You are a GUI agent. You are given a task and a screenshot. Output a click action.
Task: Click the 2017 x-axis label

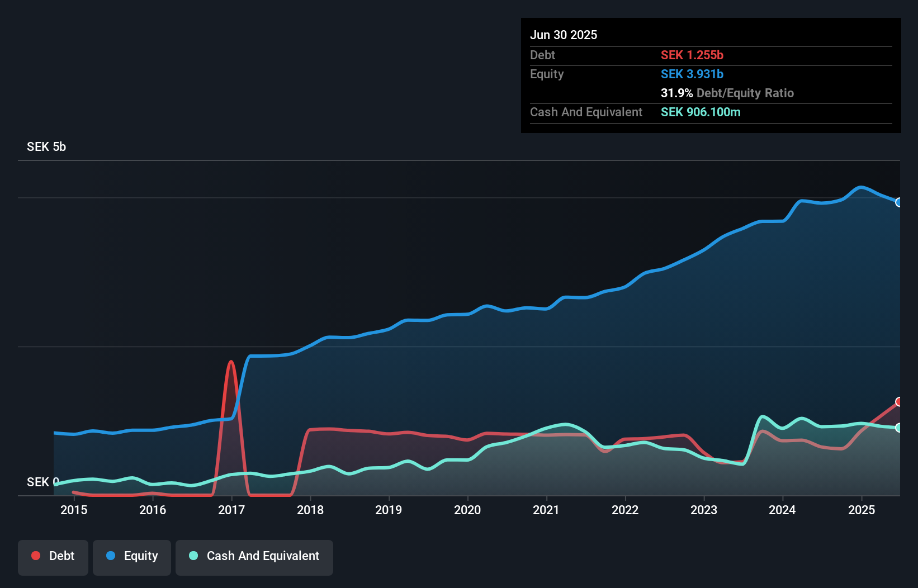pyautogui.click(x=231, y=510)
